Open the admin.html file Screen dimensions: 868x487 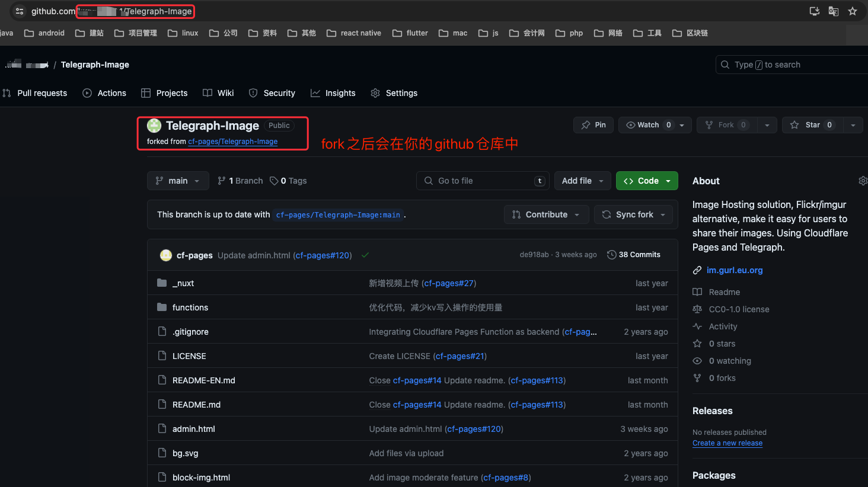(x=194, y=429)
